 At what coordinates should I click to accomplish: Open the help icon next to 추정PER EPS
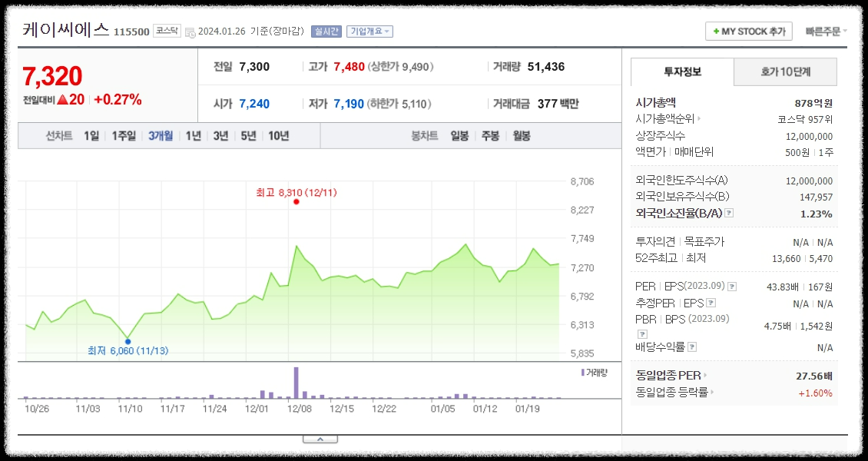tap(711, 303)
